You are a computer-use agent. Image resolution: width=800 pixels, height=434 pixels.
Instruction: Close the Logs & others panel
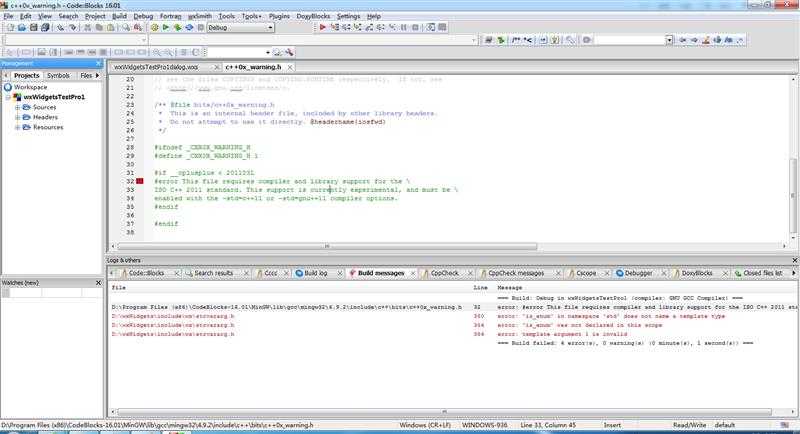click(794, 260)
